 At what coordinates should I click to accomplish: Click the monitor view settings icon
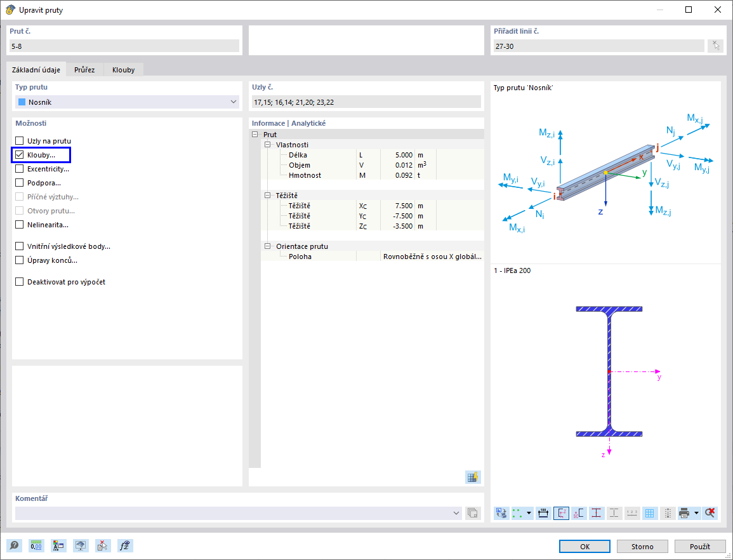coord(81,545)
